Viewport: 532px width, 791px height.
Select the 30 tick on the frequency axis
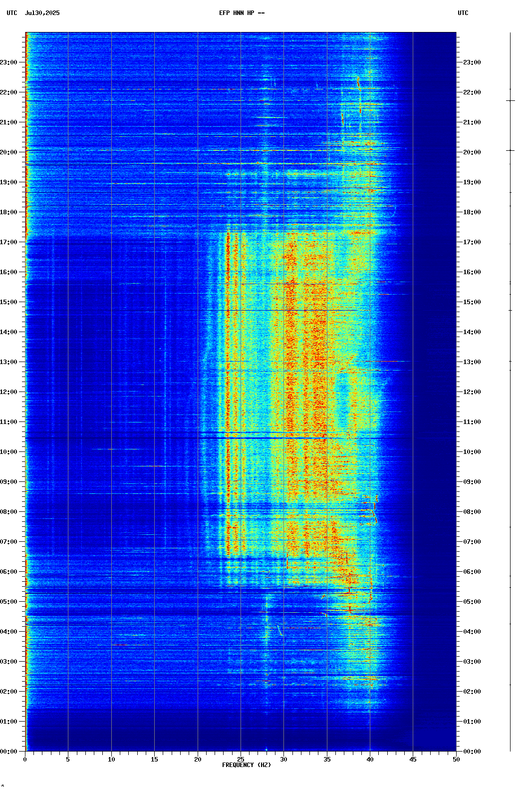283,760
